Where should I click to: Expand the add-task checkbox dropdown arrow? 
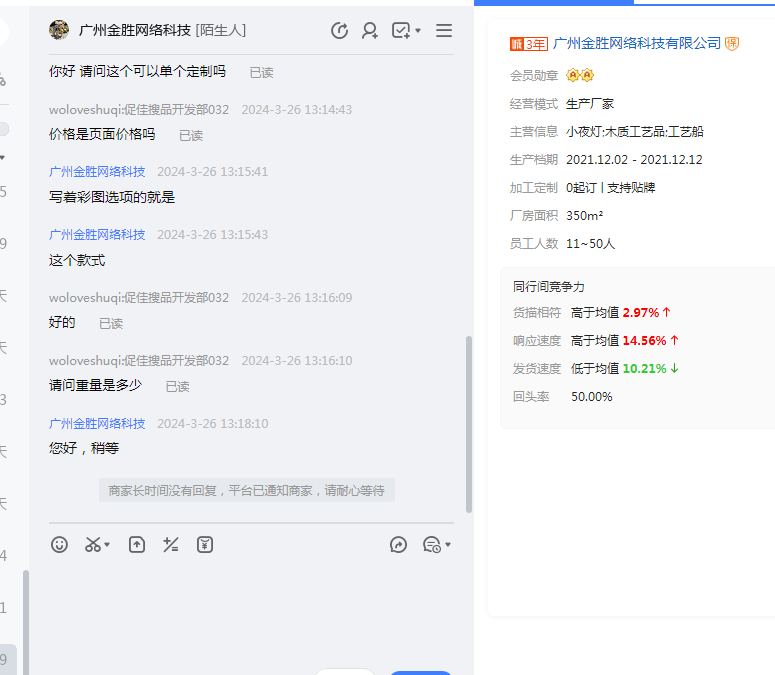(417, 32)
